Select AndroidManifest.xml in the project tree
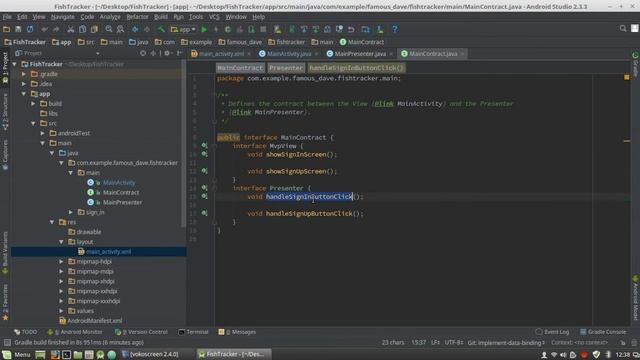 click(x=94, y=320)
